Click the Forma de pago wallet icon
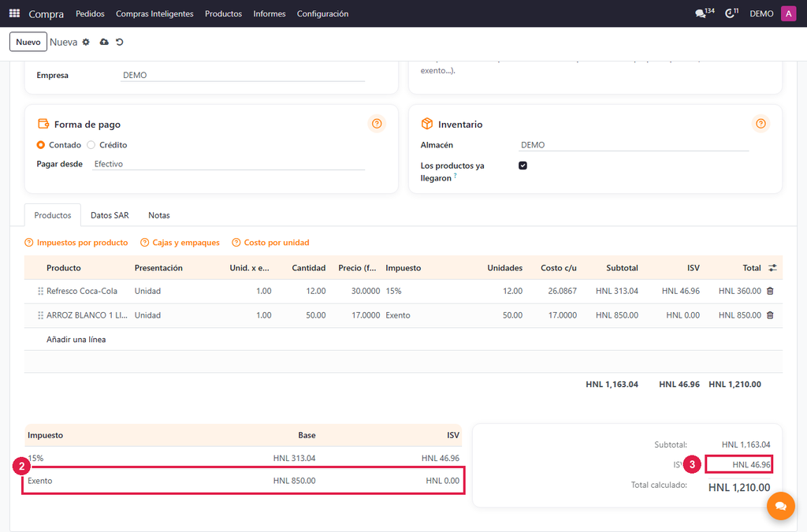The height and width of the screenshot is (532, 807). pyautogui.click(x=43, y=124)
